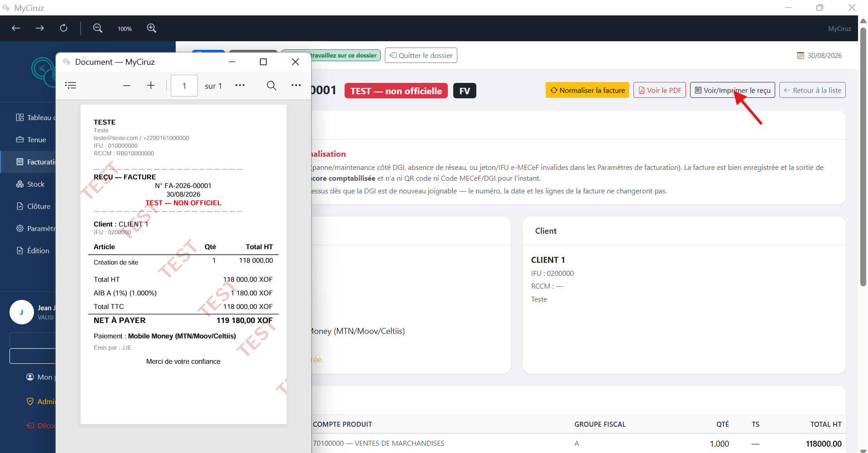The image size is (868, 453).
Task: Open the more-options dots beside the search icon
Action: (x=296, y=85)
